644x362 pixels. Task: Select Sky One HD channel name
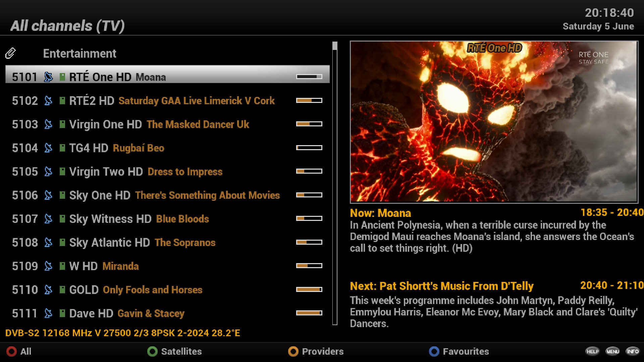[100, 195]
